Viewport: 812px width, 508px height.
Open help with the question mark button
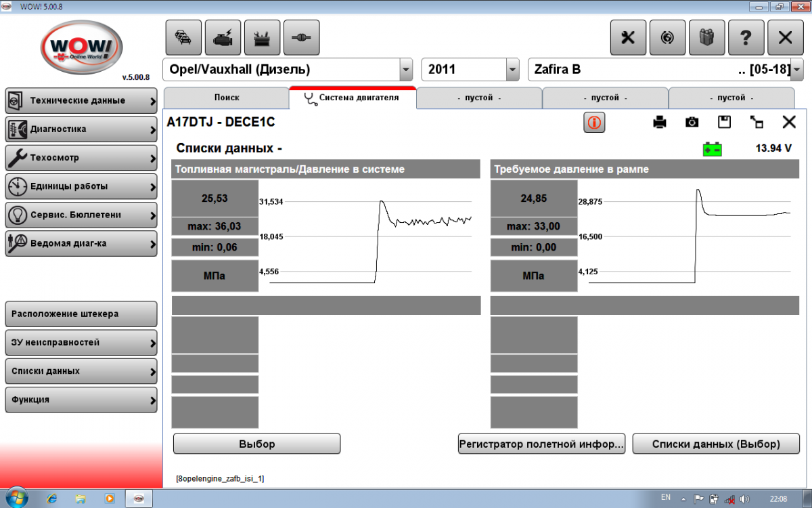pyautogui.click(x=746, y=38)
